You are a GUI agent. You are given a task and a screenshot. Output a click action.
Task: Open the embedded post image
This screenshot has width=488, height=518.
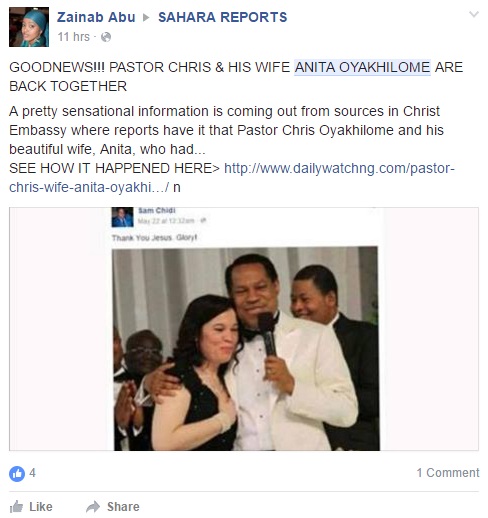pos(244,329)
